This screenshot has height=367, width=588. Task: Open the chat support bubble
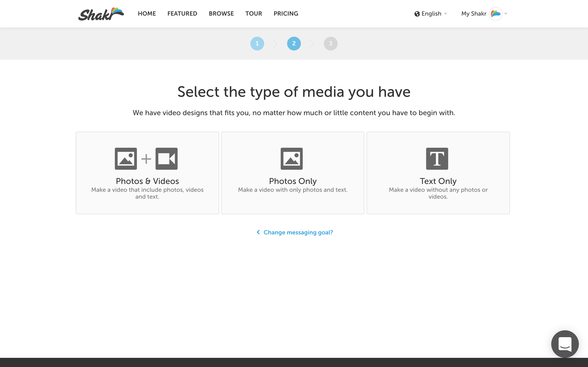pos(565,344)
